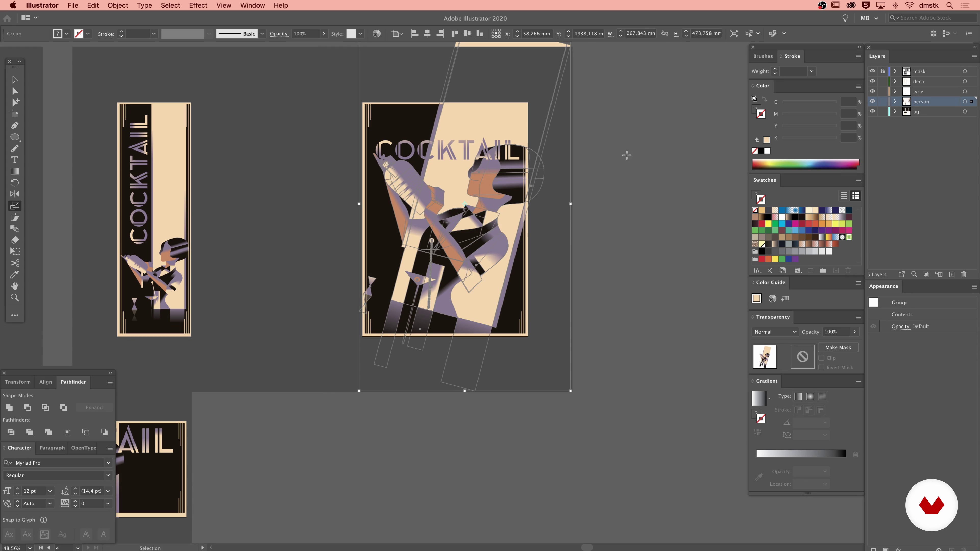Expand the person layer

click(895, 101)
